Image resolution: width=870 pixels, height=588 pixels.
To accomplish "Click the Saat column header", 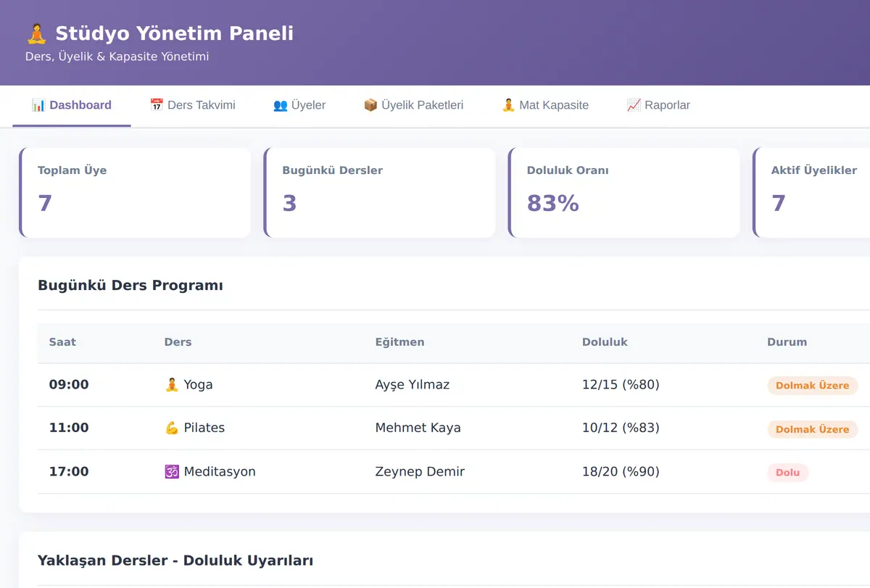I will (x=62, y=342).
